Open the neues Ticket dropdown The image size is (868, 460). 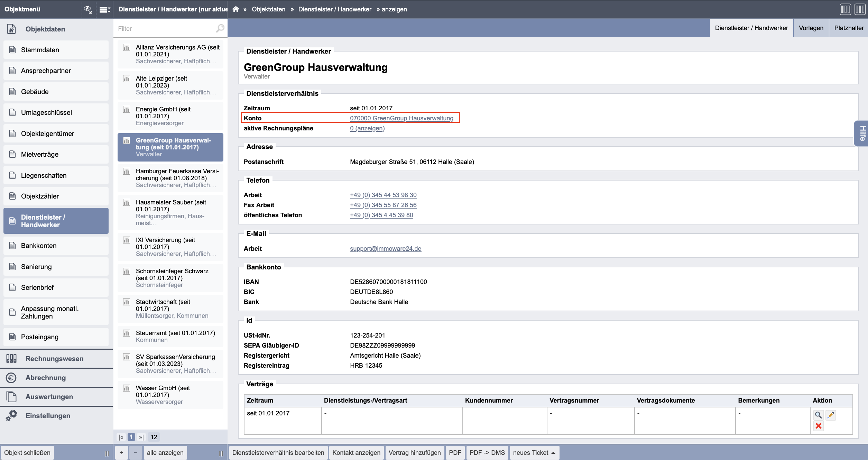click(x=534, y=453)
